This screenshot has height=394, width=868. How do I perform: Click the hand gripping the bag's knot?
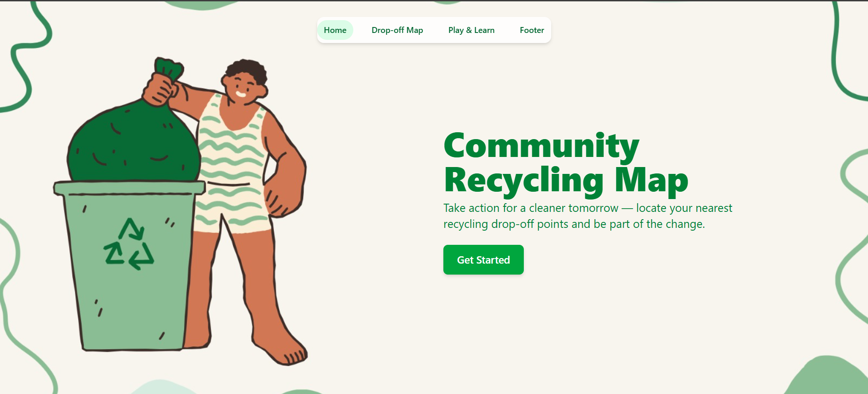pos(160,90)
